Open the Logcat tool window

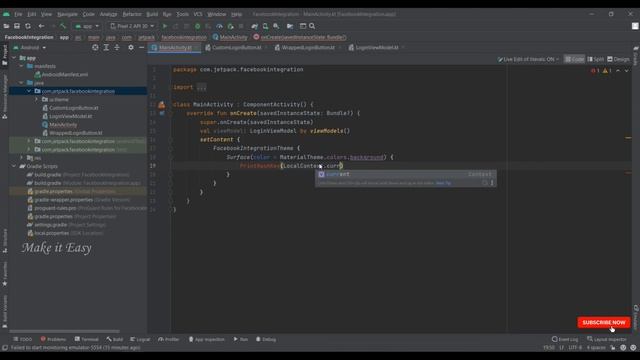click(140, 340)
